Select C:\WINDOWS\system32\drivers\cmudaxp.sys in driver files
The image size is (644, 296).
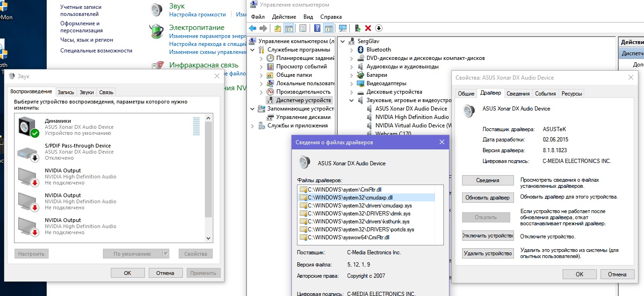click(x=360, y=206)
